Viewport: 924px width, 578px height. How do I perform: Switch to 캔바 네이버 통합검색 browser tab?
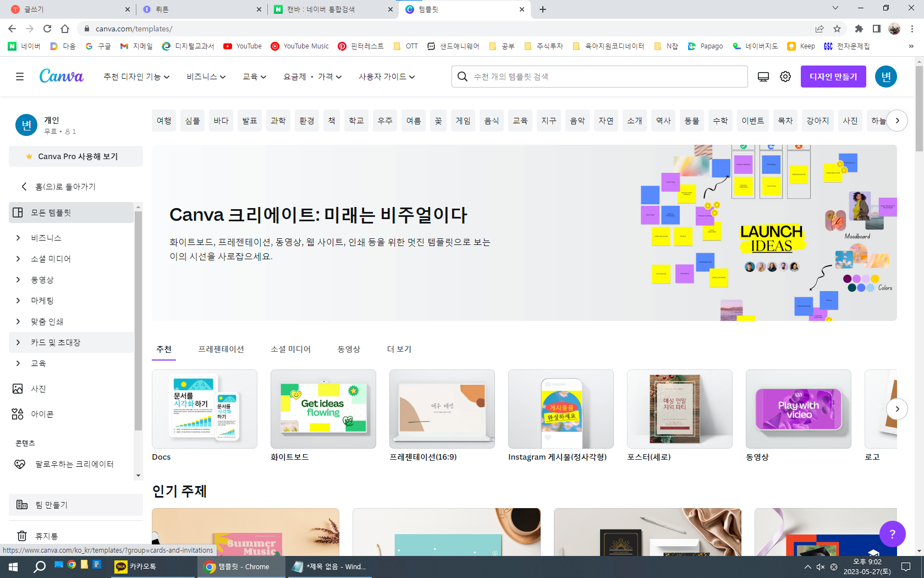[333, 9]
